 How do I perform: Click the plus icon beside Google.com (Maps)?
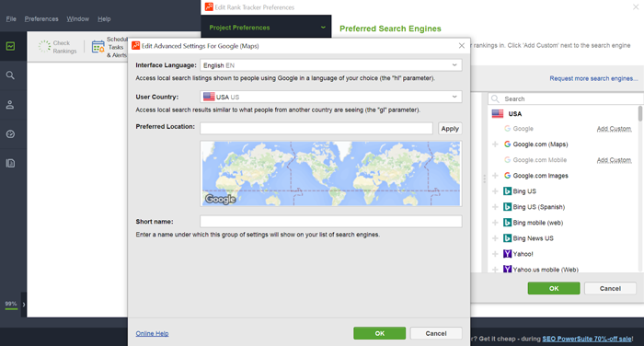495,144
